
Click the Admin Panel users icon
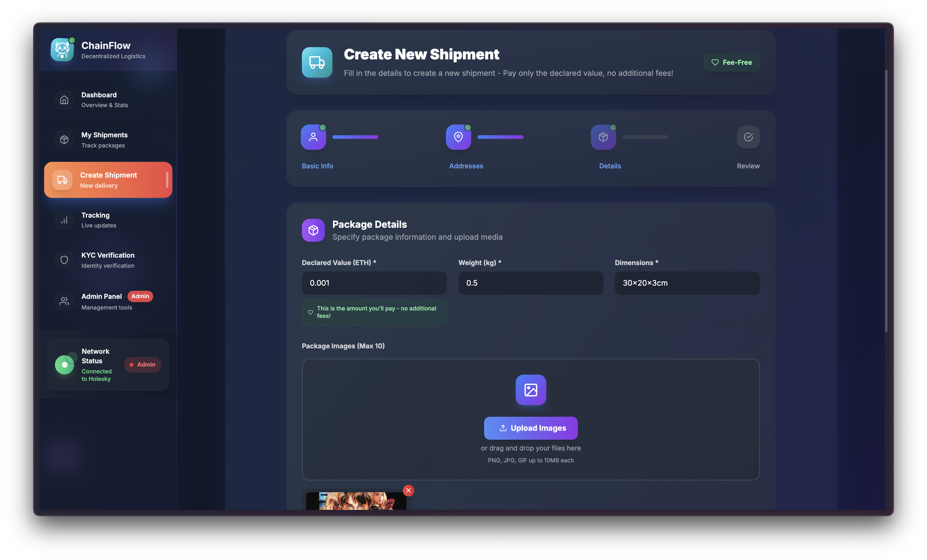64,301
